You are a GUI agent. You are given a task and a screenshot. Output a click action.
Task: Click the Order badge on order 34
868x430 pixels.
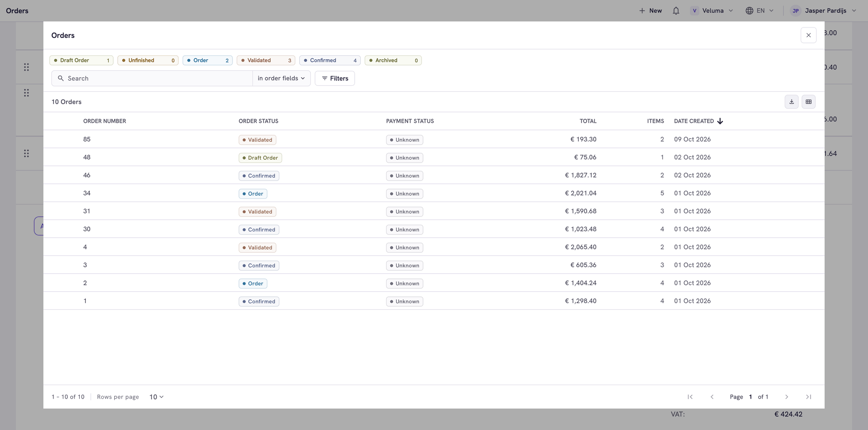pos(253,194)
